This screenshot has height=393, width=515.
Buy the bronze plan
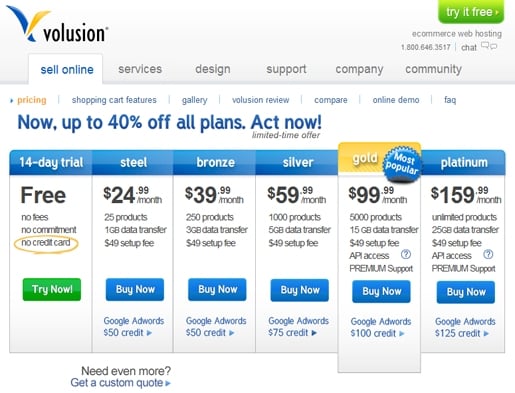pos(217,290)
